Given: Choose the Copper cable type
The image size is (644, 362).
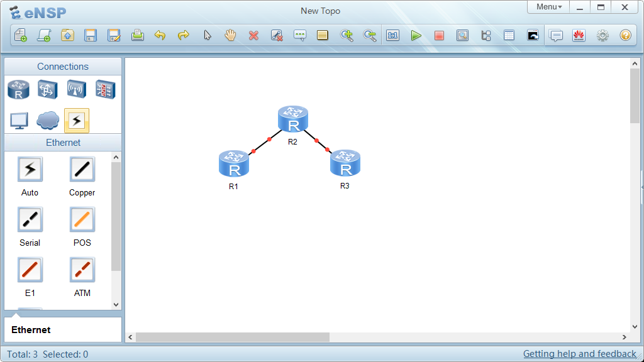Looking at the screenshot, I should [82, 169].
